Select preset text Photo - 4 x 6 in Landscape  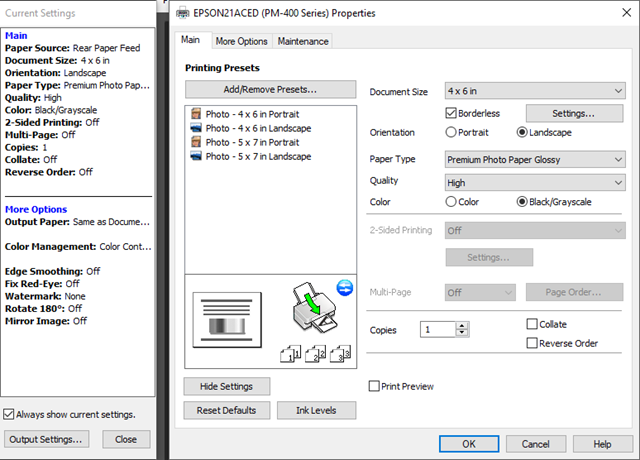[258, 128]
